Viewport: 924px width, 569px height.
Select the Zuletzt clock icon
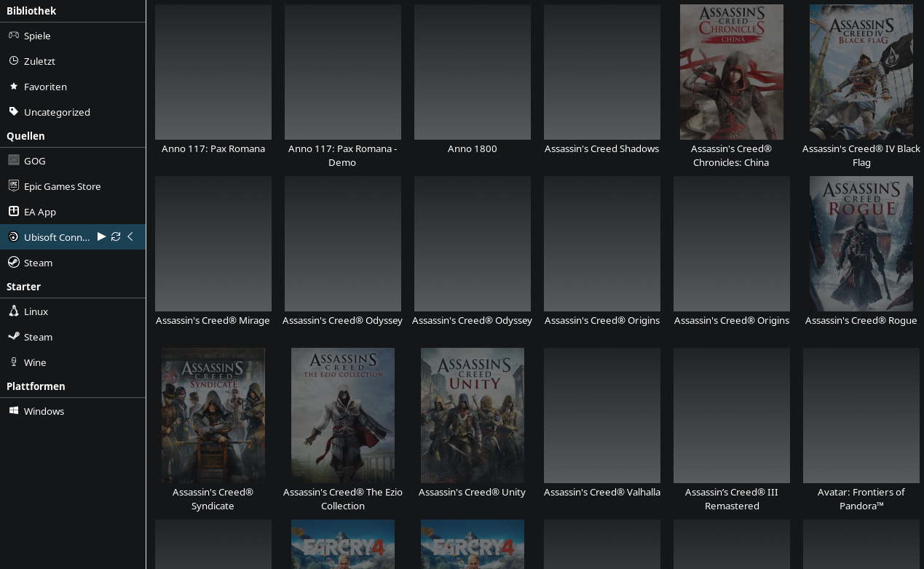[13, 60]
